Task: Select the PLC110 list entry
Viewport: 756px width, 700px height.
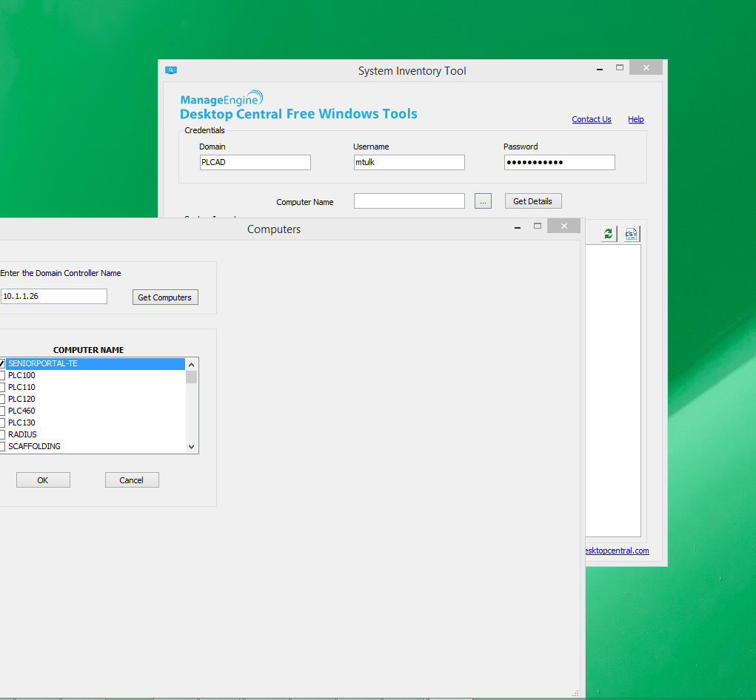Action: pos(21,387)
